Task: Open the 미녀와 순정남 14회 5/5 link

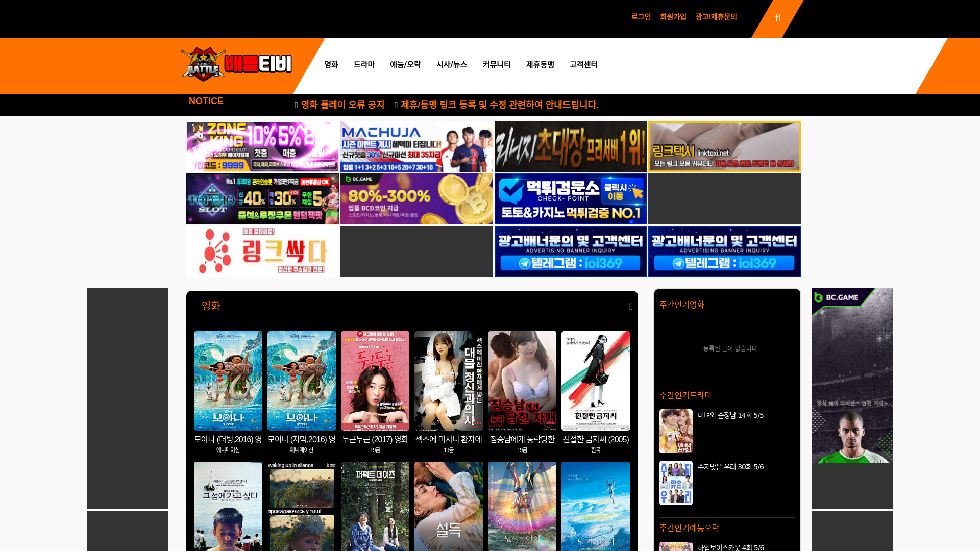Action: 730,415
